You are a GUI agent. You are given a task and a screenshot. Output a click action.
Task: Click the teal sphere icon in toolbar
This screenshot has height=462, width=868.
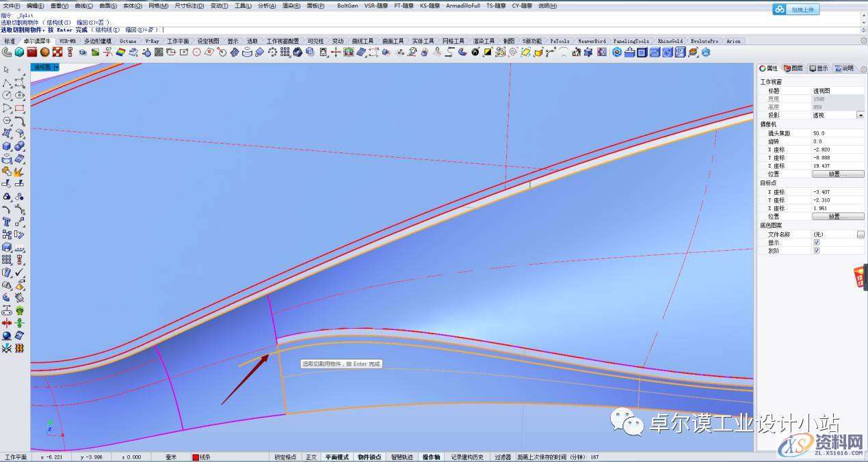pyautogui.click(x=19, y=52)
